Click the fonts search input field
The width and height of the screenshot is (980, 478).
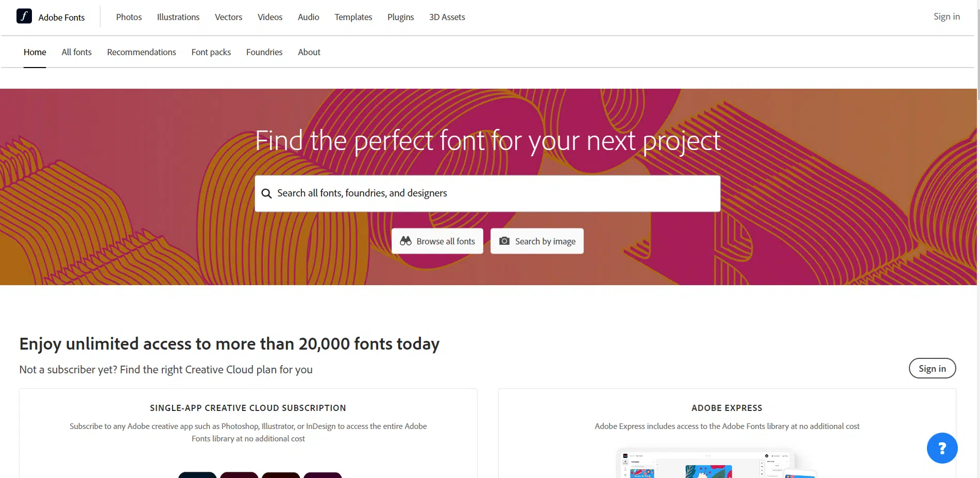click(487, 193)
